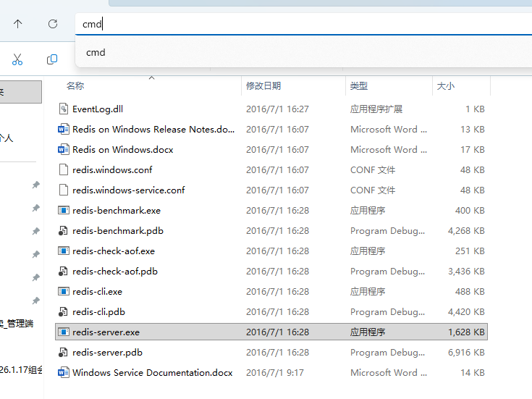Select file name redis-cli.exe
The image size is (532, 399).
click(x=98, y=292)
